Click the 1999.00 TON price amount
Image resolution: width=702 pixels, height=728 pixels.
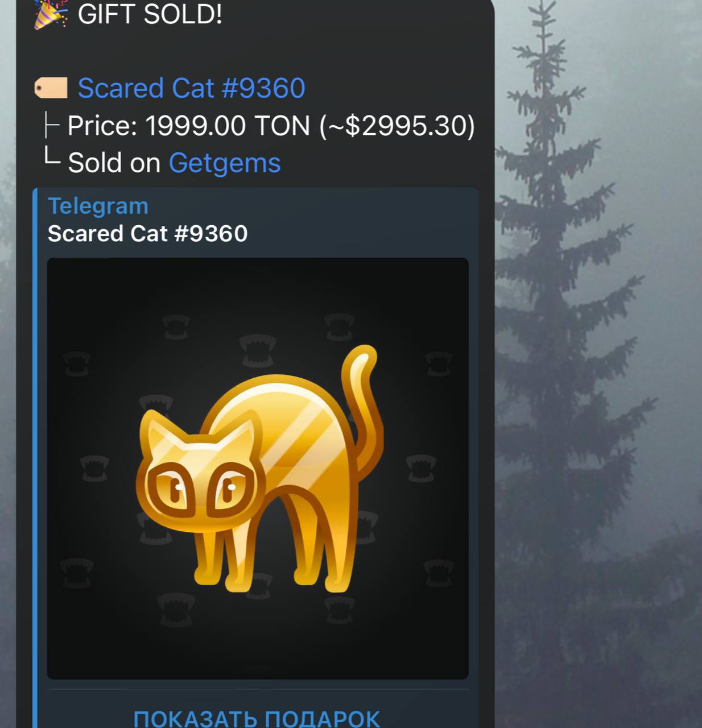(228, 126)
